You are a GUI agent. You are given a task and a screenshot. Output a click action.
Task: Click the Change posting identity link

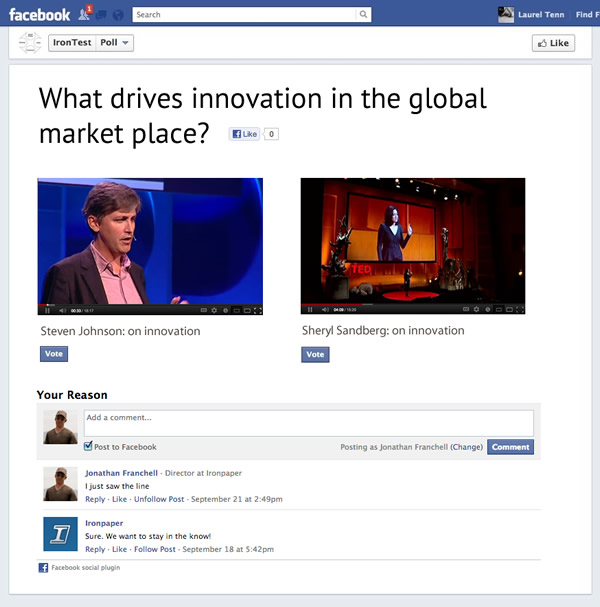(466, 447)
